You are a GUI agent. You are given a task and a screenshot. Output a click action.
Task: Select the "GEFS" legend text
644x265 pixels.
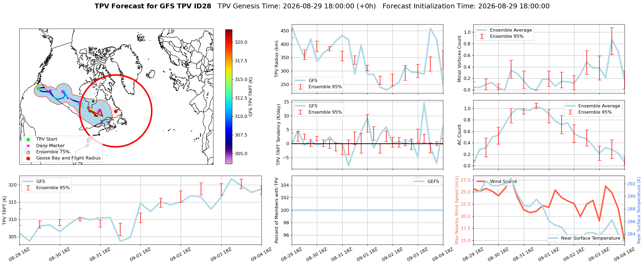[x=433, y=181]
